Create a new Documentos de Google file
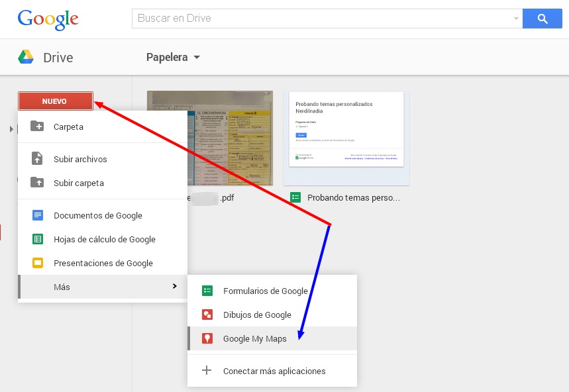569x392 pixels. (x=103, y=215)
